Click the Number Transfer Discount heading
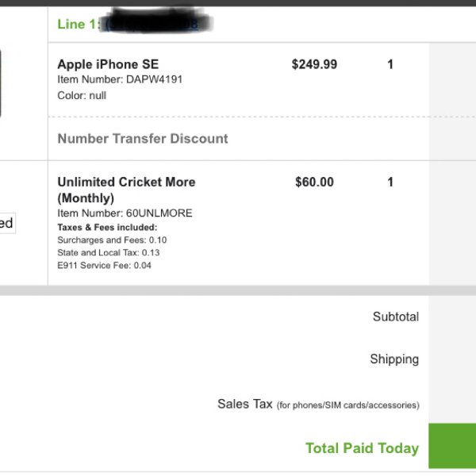This screenshot has height=476, width=476. [x=143, y=138]
